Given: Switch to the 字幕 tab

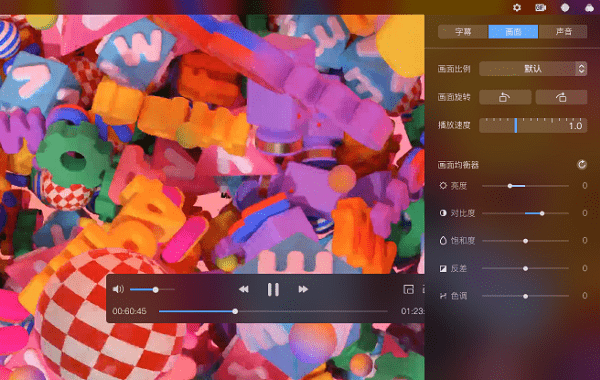Looking at the screenshot, I should tap(463, 31).
